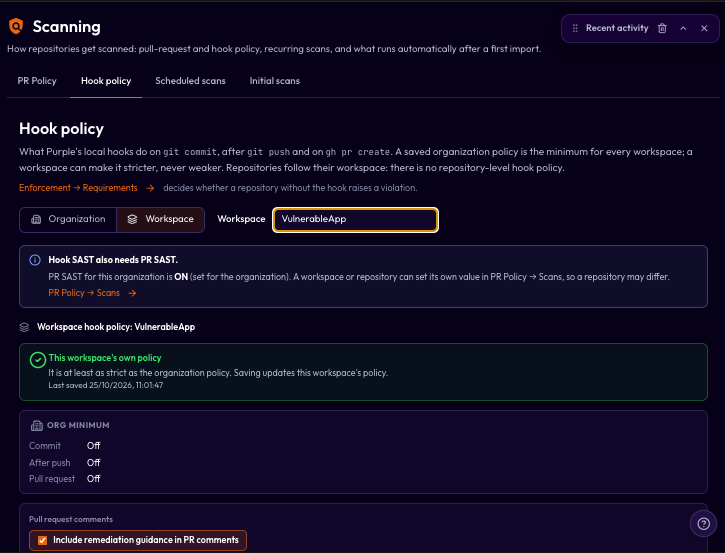Image resolution: width=725 pixels, height=553 pixels.
Task: Click the 'Workspace hook policy: VulnerableApp' heading
Action: point(116,327)
